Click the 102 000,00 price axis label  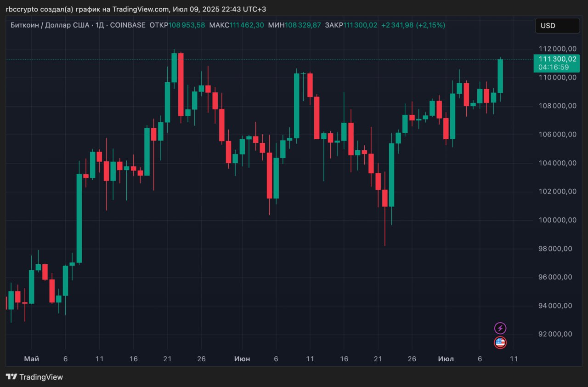(x=557, y=191)
